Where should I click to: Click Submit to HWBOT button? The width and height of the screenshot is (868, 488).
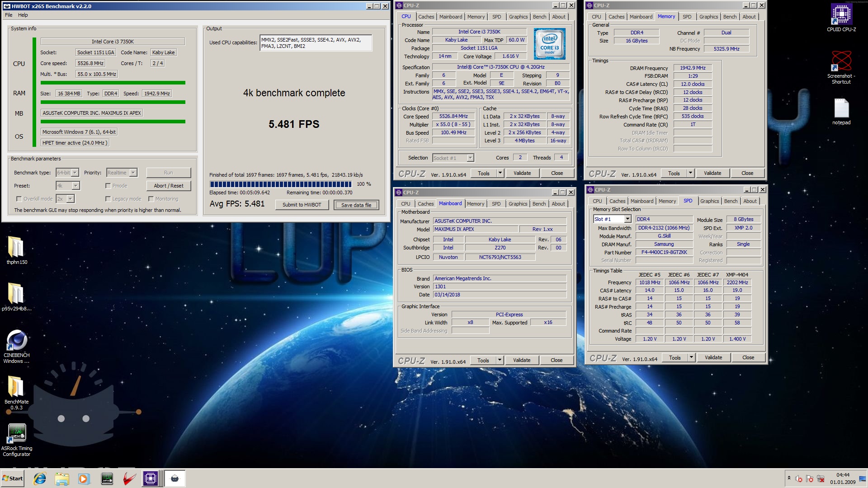(302, 205)
